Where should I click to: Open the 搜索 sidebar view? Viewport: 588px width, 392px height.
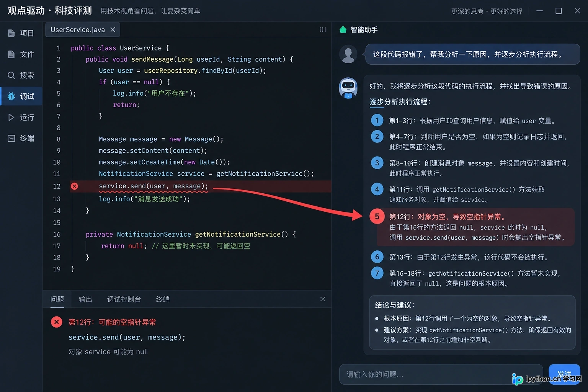(21, 75)
